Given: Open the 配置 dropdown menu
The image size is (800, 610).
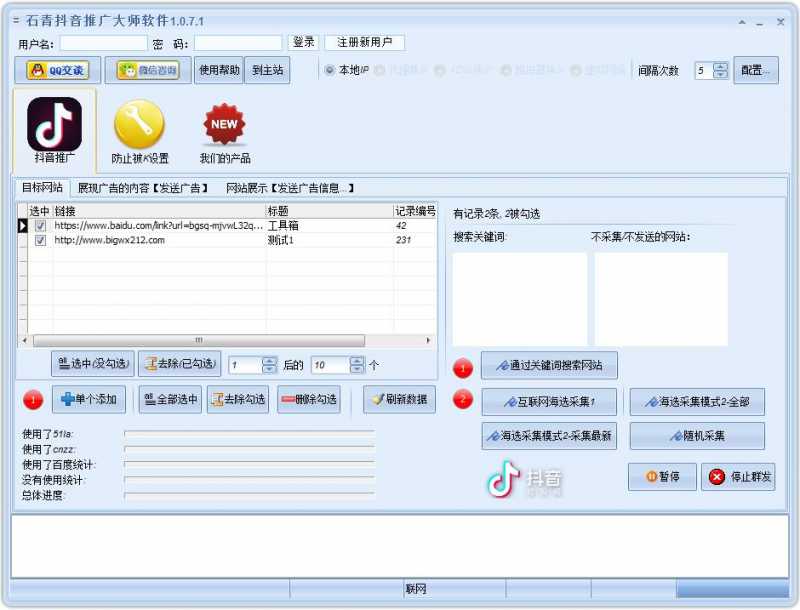Looking at the screenshot, I should (756, 70).
